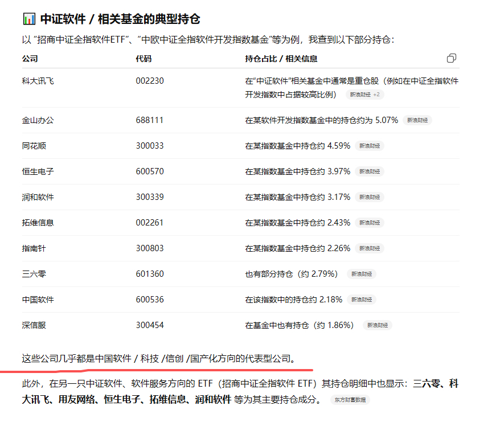Click the text 在某指数基金中持仓约 2.26%
504x422 pixels.
(298, 248)
